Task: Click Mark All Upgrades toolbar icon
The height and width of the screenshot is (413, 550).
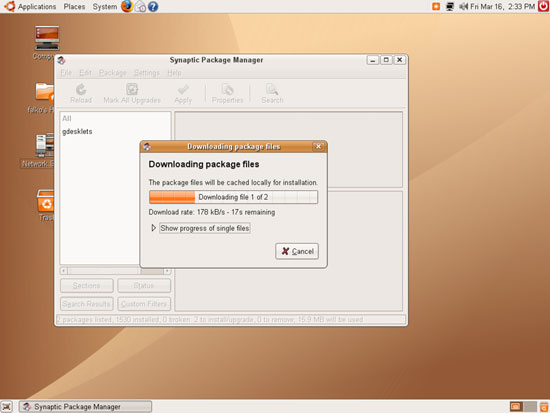Action: pyautogui.click(x=132, y=89)
